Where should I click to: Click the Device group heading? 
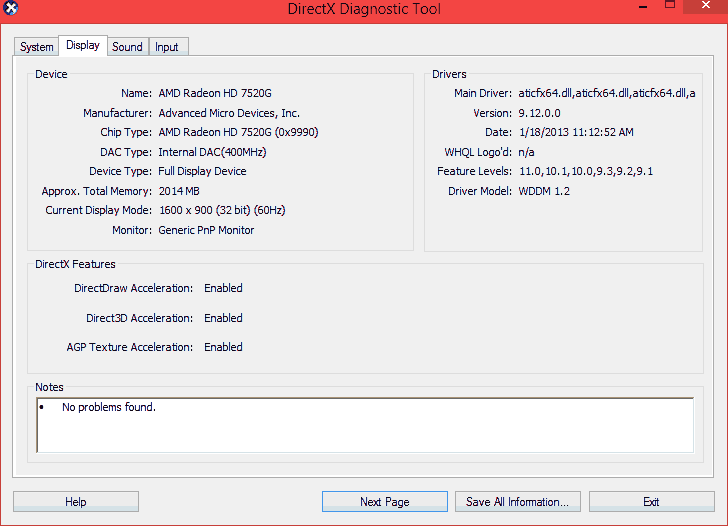point(52,74)
